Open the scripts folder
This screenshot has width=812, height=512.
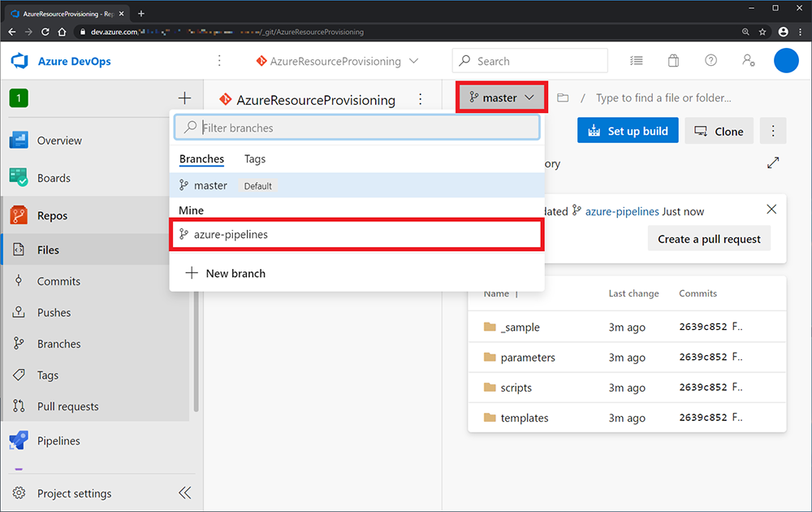(x=516, y=388)
